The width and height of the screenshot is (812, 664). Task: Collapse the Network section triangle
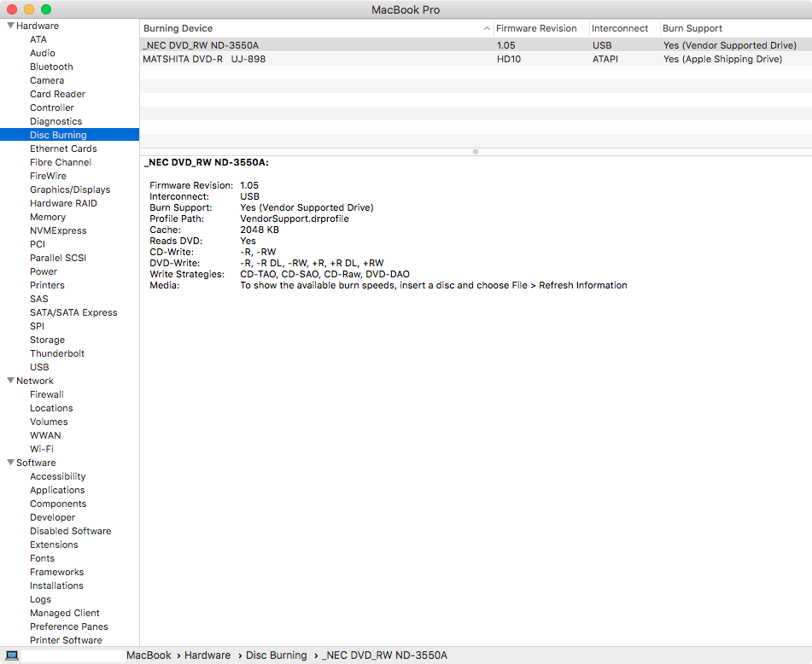(x=10, y=381)
